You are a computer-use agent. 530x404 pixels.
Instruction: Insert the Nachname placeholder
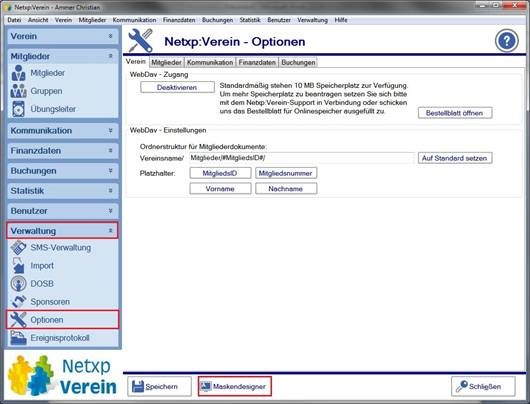click(x=286, y=189)
